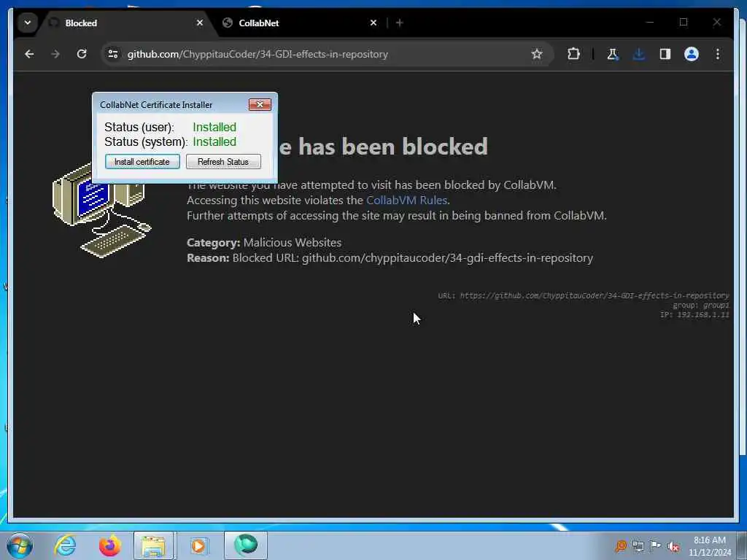
Task: Open Chrome three-dot menu
Action: click(718, 54)
